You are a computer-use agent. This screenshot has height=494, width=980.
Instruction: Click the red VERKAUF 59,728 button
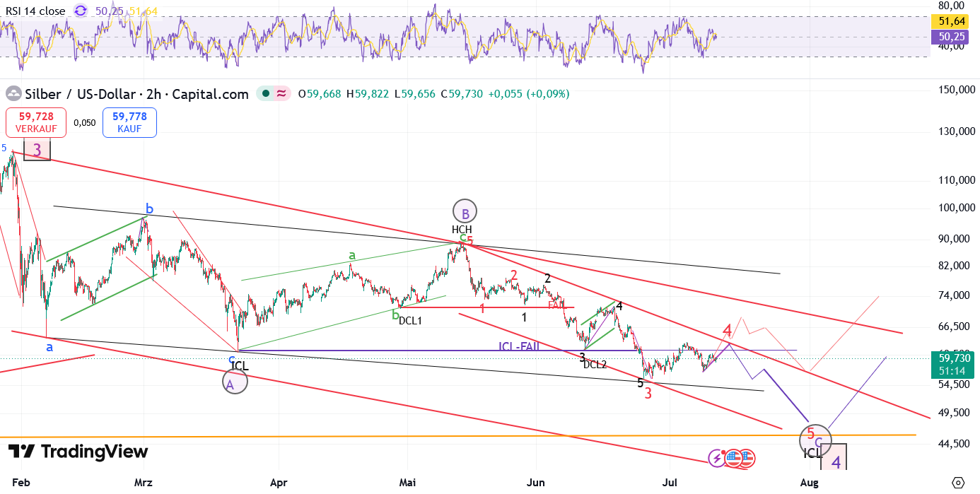pos(36,122)
